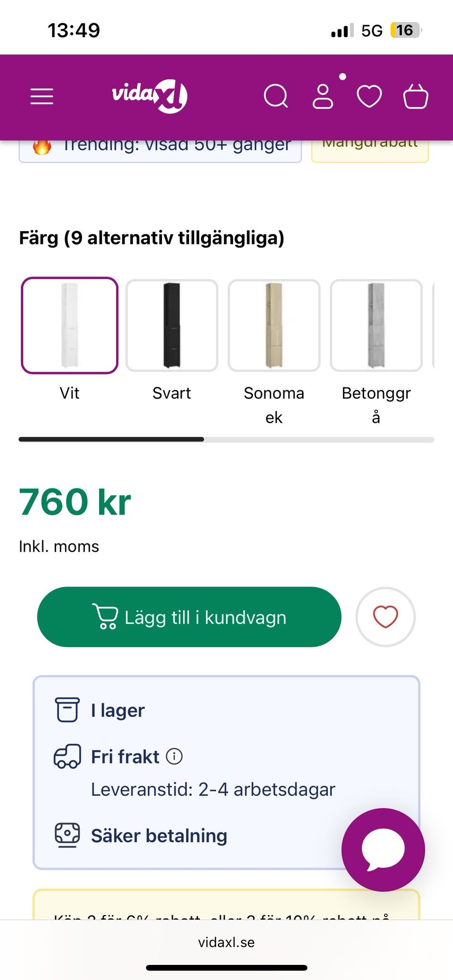Open the wishlist heart in header
The image size is (453, 980).
[369, 97]
